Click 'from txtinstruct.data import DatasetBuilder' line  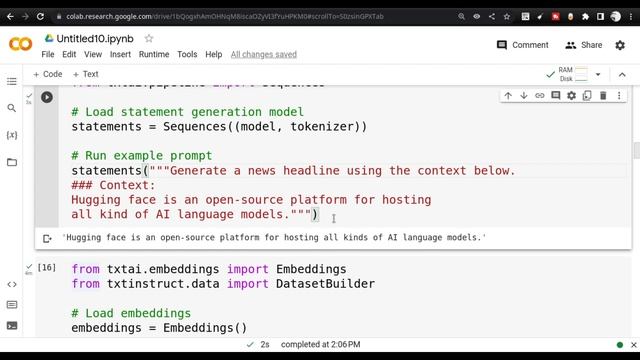[223, 284]
